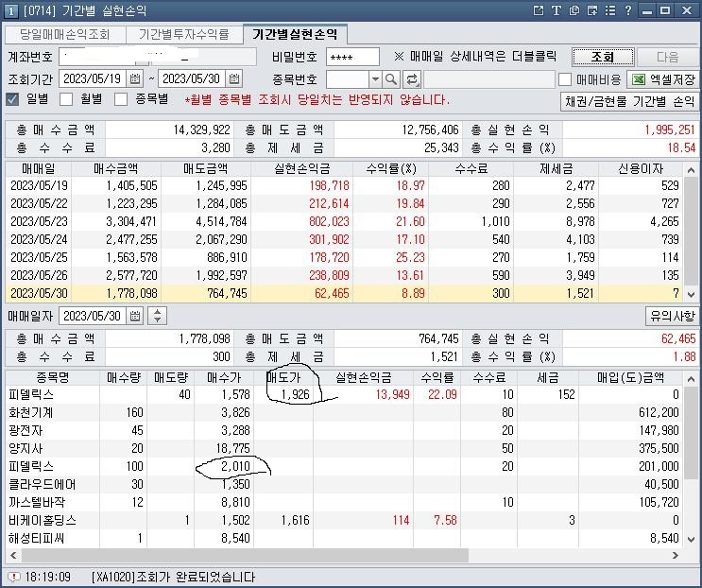This screenshot has width=702, height=588.
Task: Open calendar for end date 2023/05/30
Action: 233,79
